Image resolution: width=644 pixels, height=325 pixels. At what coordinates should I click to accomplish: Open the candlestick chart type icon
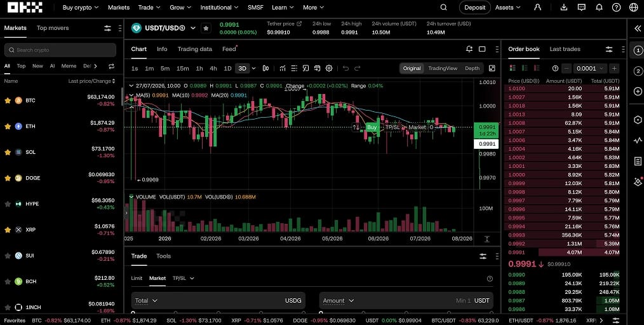pos(265,68)
